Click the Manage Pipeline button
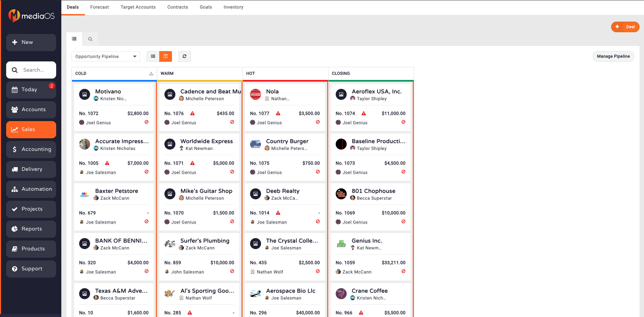 pos(613,56)
